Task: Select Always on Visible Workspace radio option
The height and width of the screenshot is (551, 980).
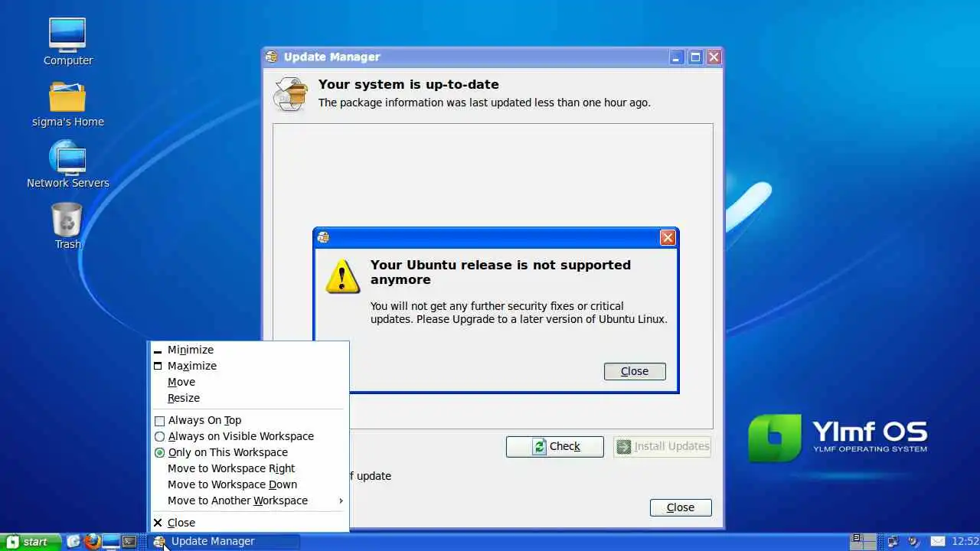Action: coord(159,436)
